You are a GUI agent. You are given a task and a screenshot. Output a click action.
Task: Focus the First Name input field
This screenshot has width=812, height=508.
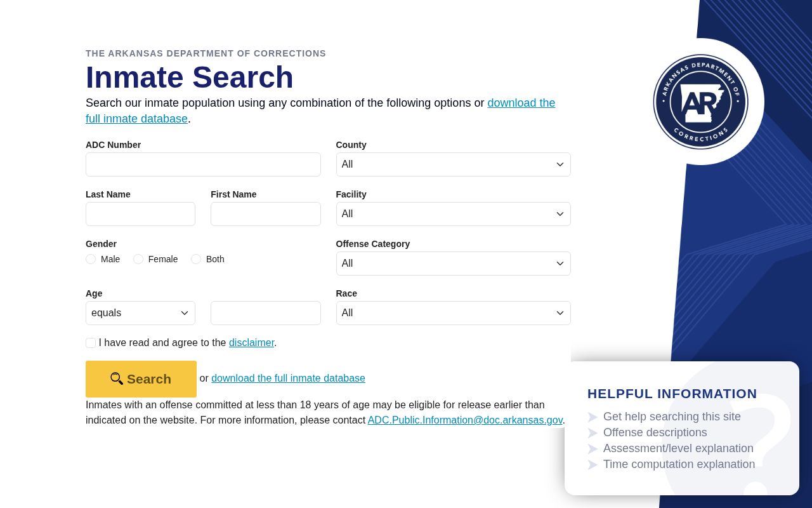point(266,214)
